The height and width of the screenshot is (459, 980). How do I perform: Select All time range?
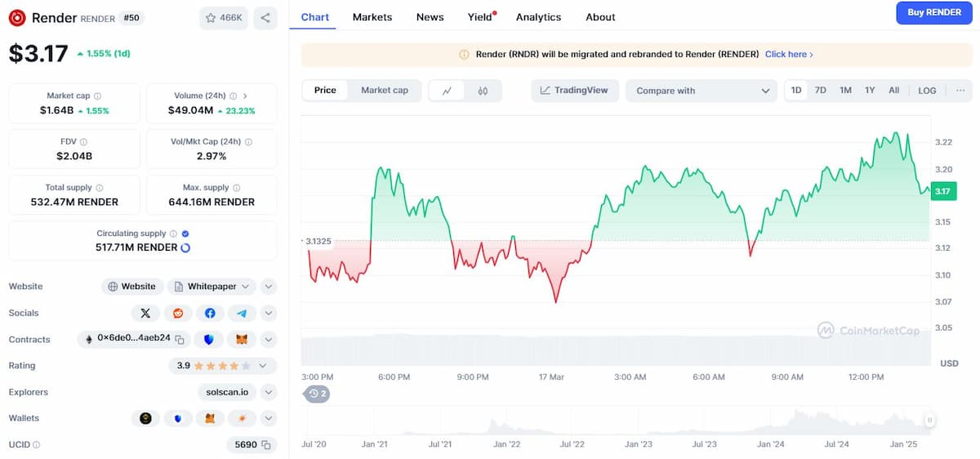click(x=894, y=91)
